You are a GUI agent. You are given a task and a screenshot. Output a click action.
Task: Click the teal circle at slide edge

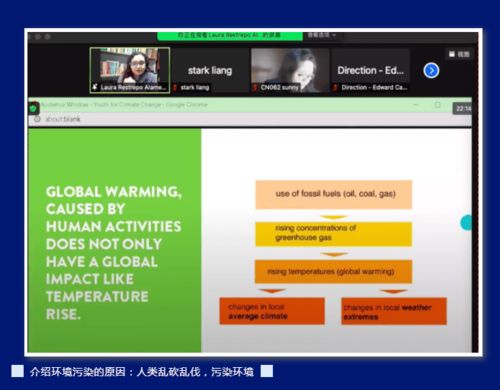466,223
